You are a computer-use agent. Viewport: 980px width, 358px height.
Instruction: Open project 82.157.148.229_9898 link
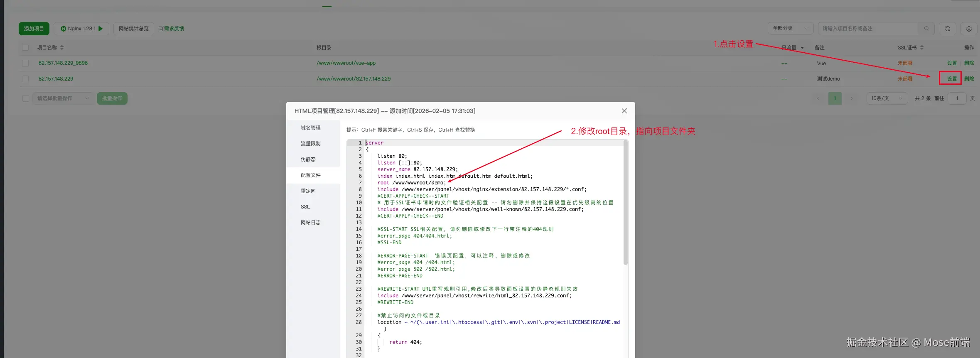[63, 63]
